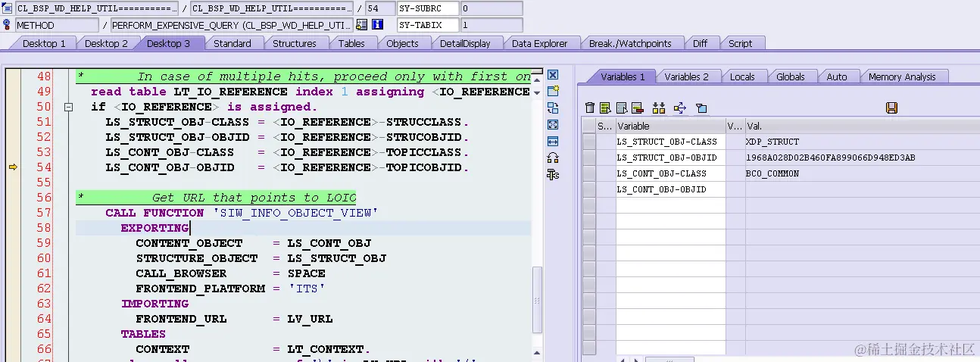
Task: Click value 1968A028D02B460FA899066D948ED3AB
Action: coord(831,158)
